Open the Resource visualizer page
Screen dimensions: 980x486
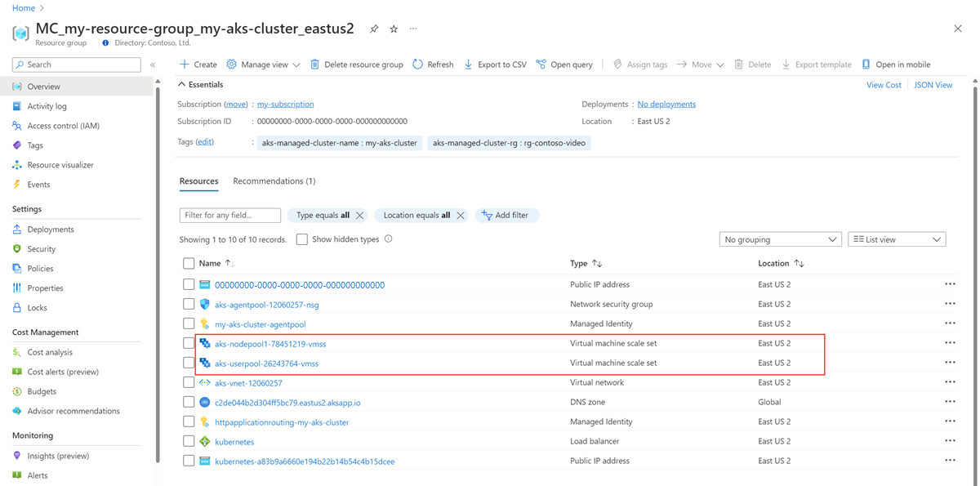[x=60, y=165]
